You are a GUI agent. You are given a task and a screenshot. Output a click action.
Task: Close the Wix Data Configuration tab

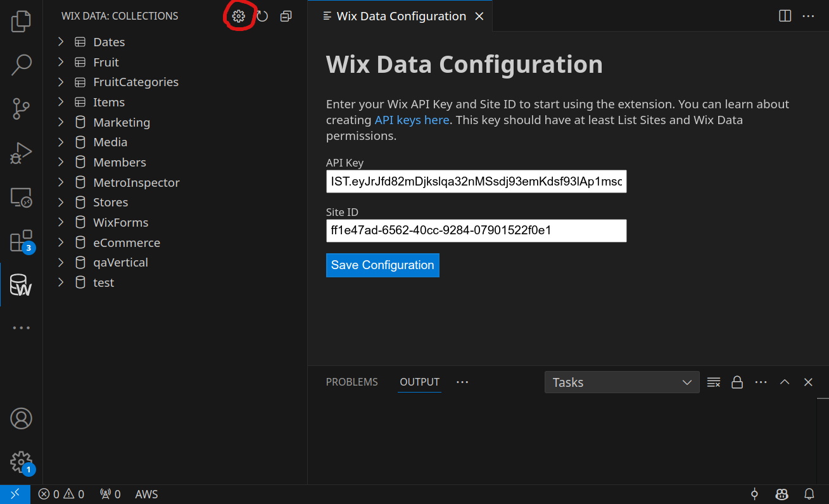[x=479, y=16]
